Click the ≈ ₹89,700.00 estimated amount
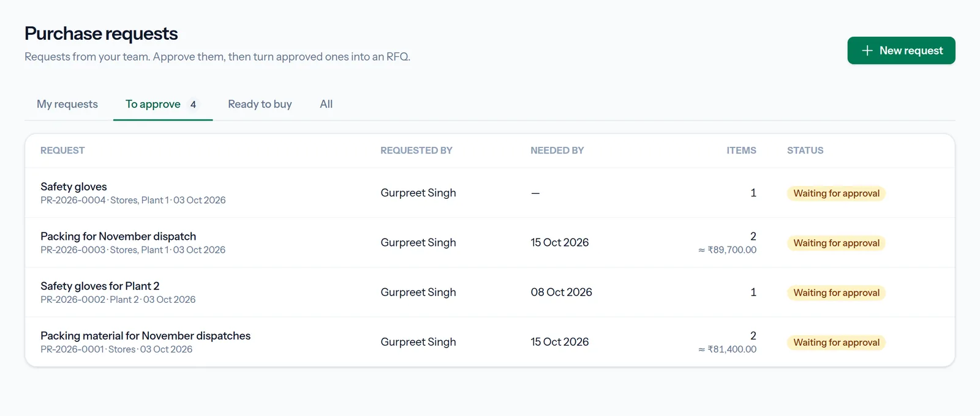This screenshot has width=980, height=416. 727,250
